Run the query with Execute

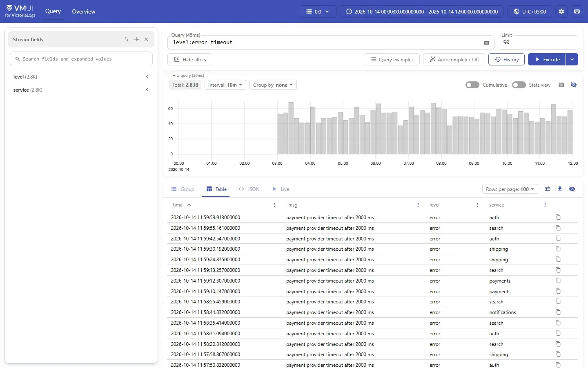click(547, 59)
